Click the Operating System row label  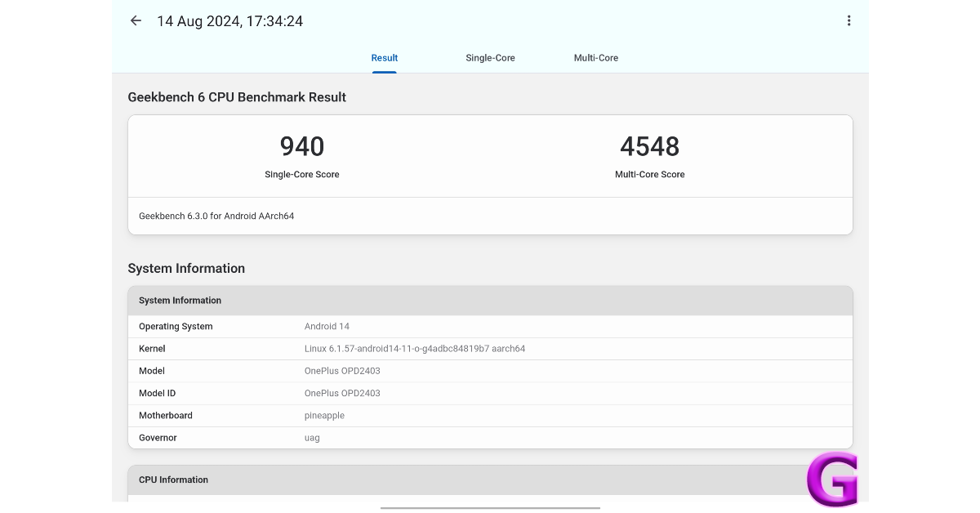coord(176,327)
